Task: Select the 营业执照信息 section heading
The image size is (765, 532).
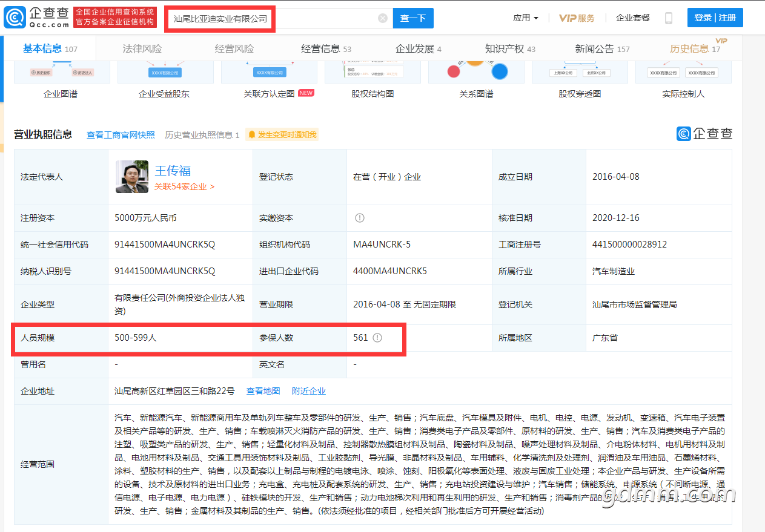Action: [43, 134]
